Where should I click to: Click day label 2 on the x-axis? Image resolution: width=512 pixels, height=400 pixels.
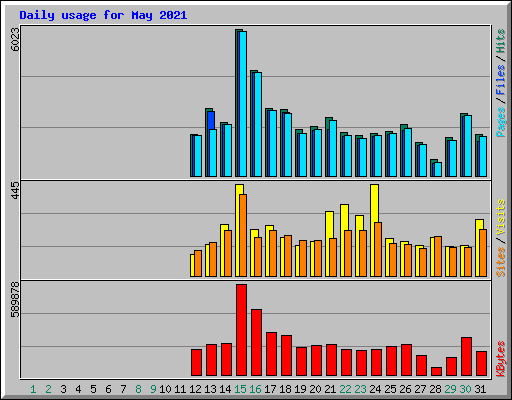click(x=48, y=389)
